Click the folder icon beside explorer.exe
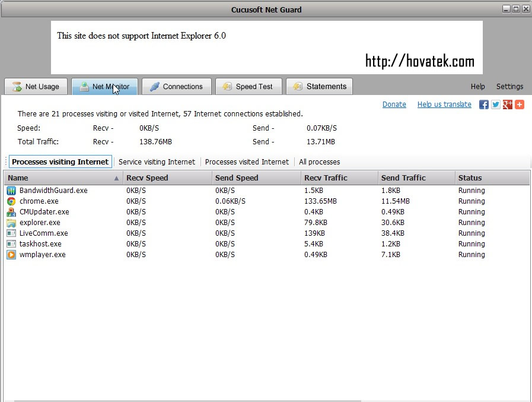Screen dimensions: 532x402 coord(11,222)
